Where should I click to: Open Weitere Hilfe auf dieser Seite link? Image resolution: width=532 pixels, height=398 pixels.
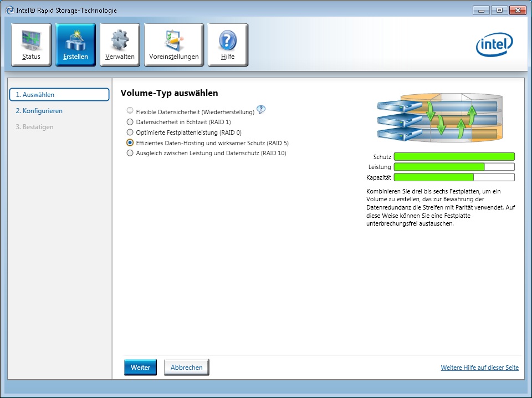point(480,368)
